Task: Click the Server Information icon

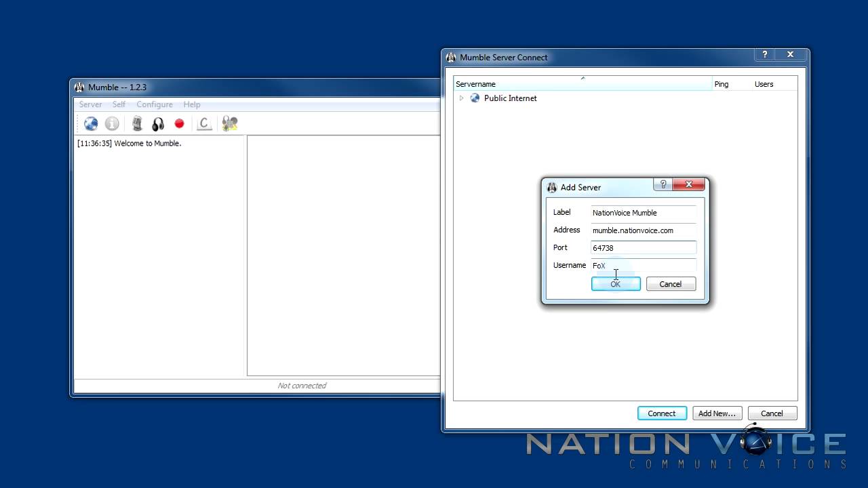Action: pos(113,123)
